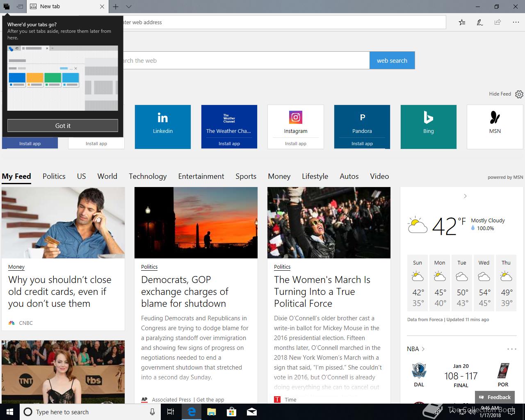This screenshot has width=525, height=420.
Task: Open Task View on the taskbar
Action: pyautogui.click(x=171, y=412)
